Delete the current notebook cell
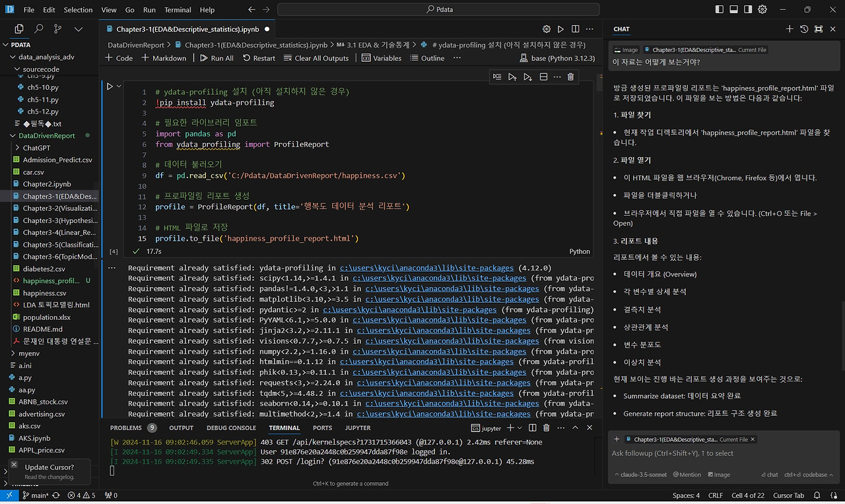 coord(570,77)
